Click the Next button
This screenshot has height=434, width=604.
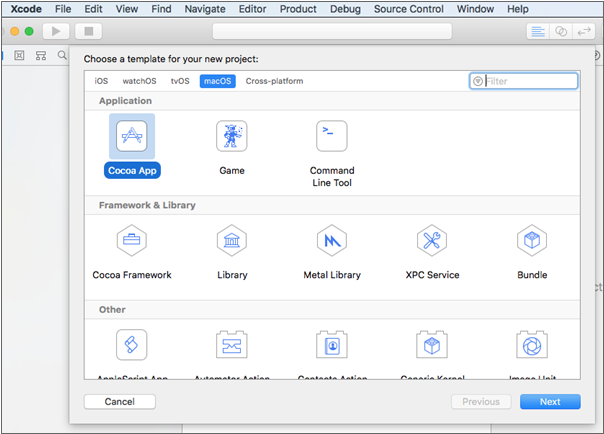(550, 401)
